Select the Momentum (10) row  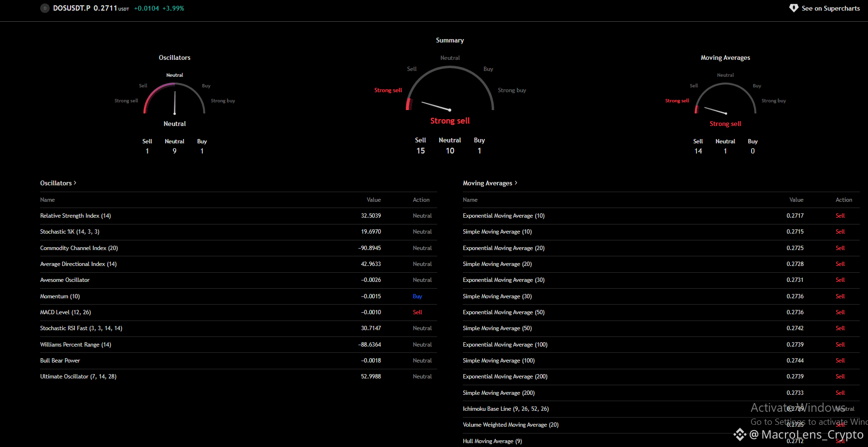point(238,296)
